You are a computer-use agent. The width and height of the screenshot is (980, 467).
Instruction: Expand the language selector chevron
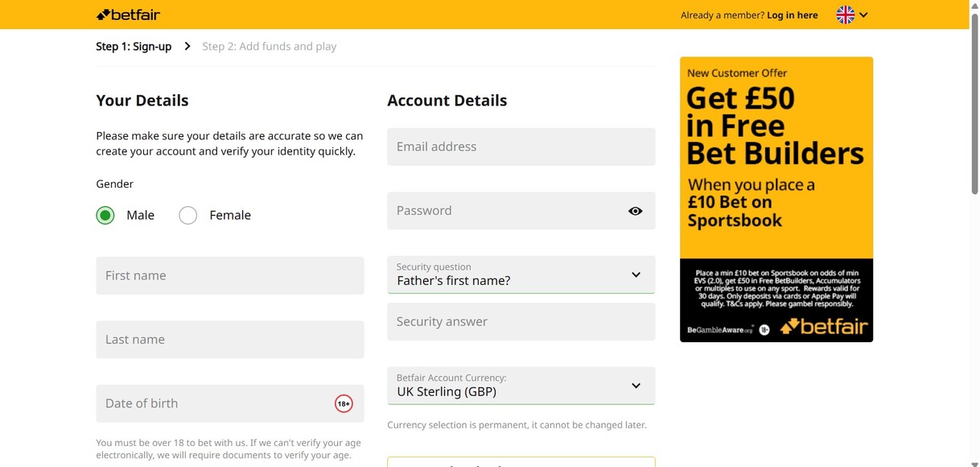click(x=863, y=14)
